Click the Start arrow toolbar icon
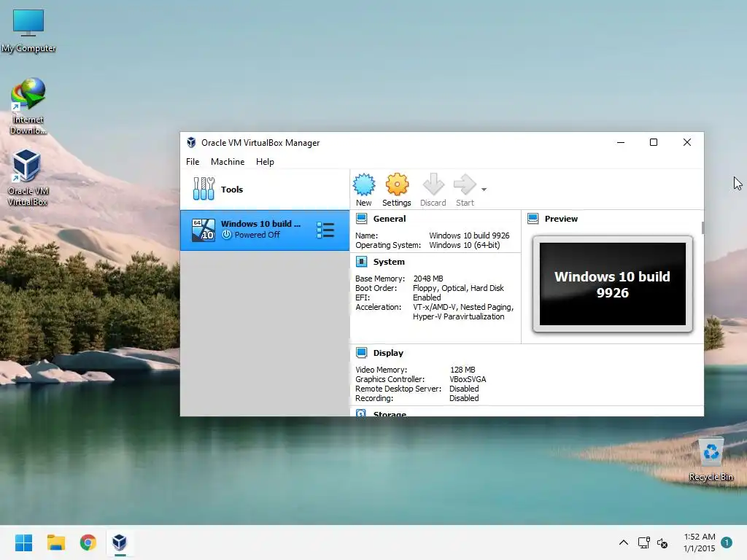This screenshot has width=747, height=560. pyautogui.click(x=465, y=184)
